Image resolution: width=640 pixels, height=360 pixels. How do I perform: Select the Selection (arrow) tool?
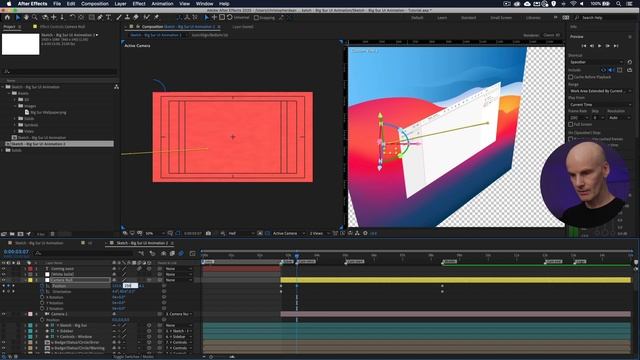[18, 18]
